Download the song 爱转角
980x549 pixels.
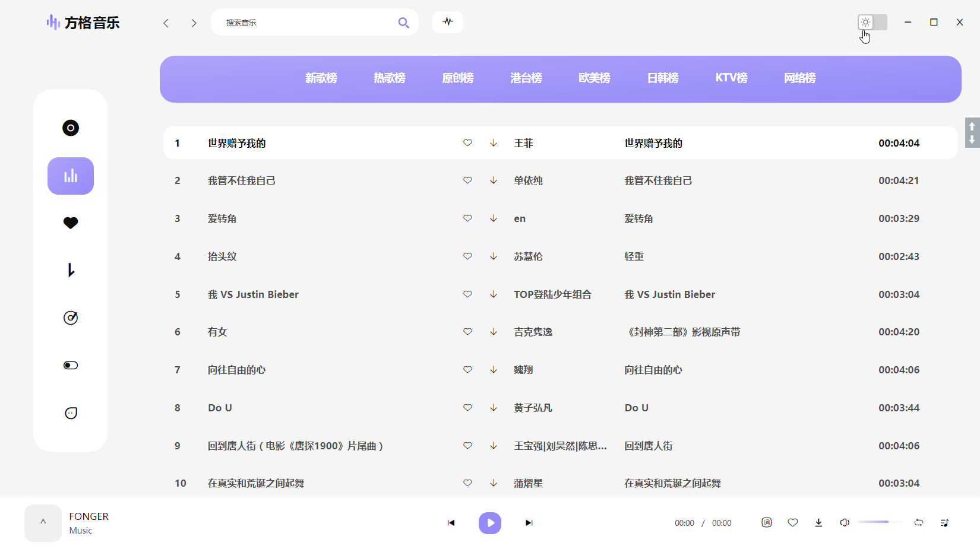click(x=494, y=218)
